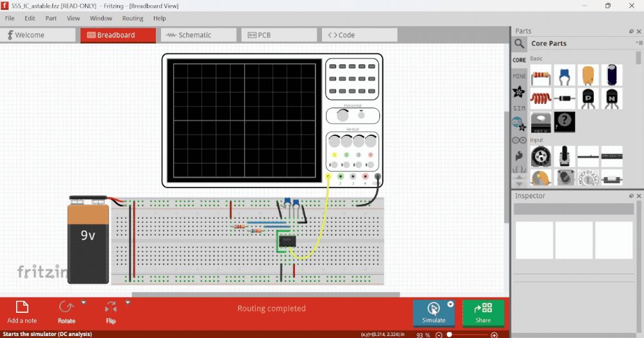The height and width of the screenshot is (338, 644).
Task: Switch to the Code tab
Action: click(x=359, y=35)
